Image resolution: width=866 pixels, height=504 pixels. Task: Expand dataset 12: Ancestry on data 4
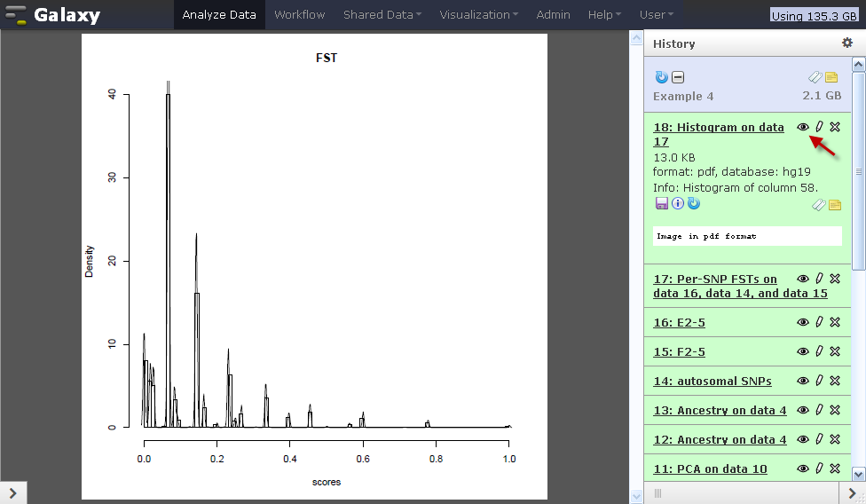[720, 439]
